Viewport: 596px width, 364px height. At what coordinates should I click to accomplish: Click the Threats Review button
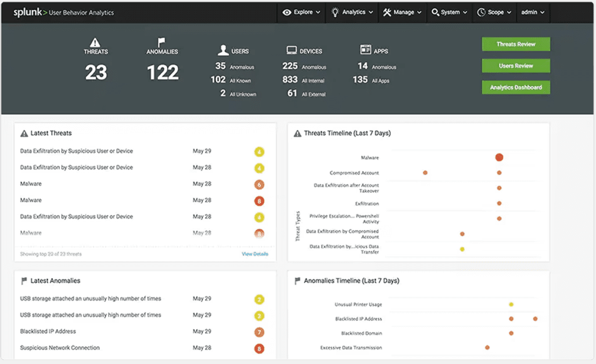click(515, 44)
